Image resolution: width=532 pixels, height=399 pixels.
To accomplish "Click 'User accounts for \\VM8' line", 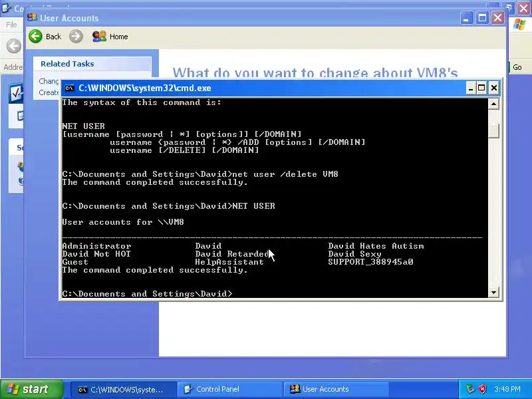I will click(x=123, y=222).
